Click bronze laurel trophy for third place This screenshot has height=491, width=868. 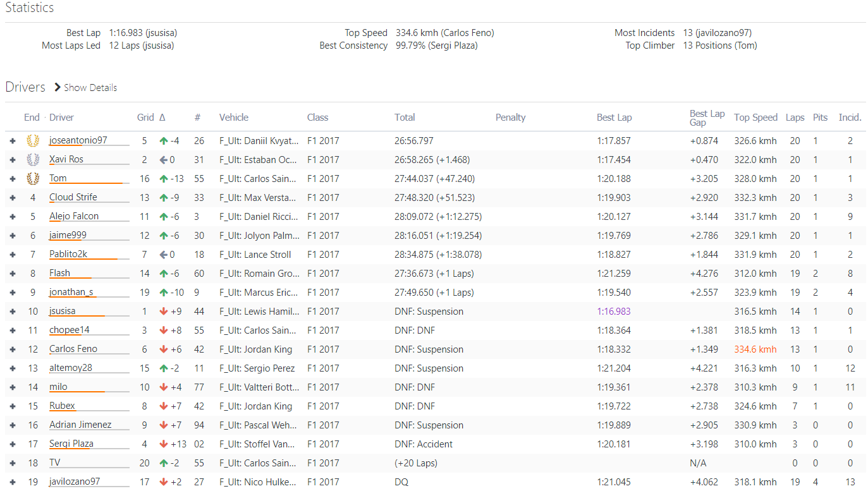(33, 179)
